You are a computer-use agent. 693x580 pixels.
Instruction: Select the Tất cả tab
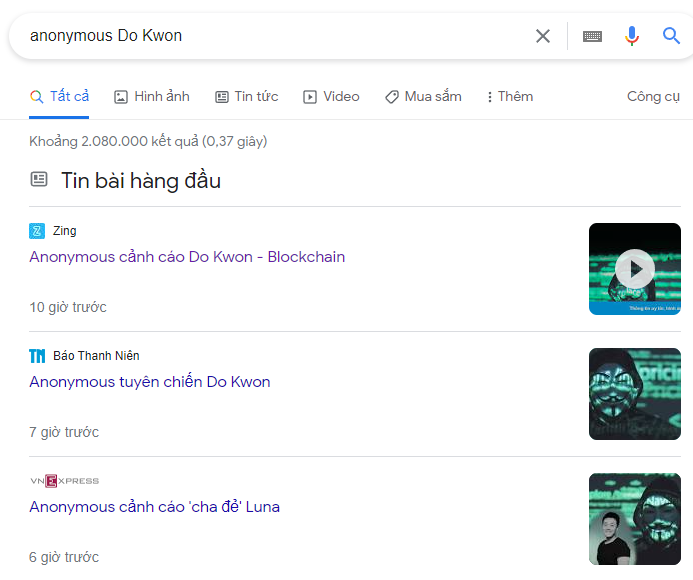(59, 96)
